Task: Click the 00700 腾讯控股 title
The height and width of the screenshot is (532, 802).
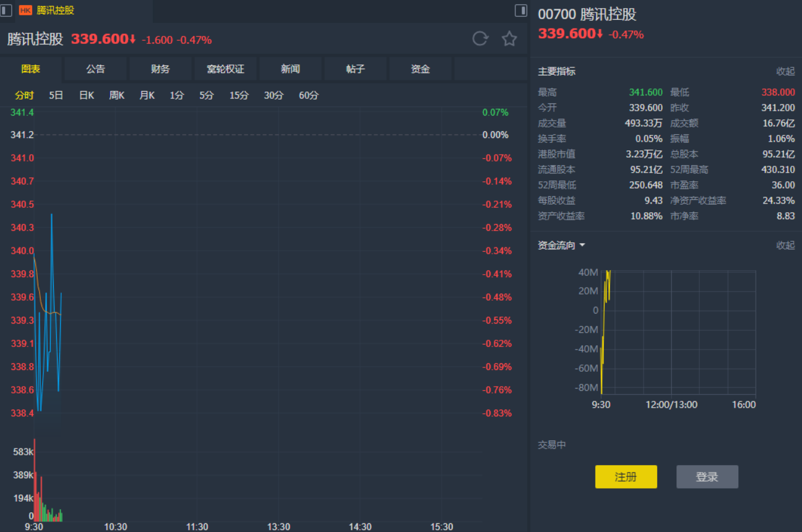Action: 587,14
